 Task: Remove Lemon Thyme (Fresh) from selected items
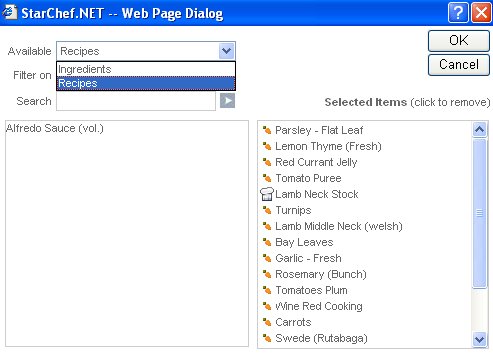[328, 146]
